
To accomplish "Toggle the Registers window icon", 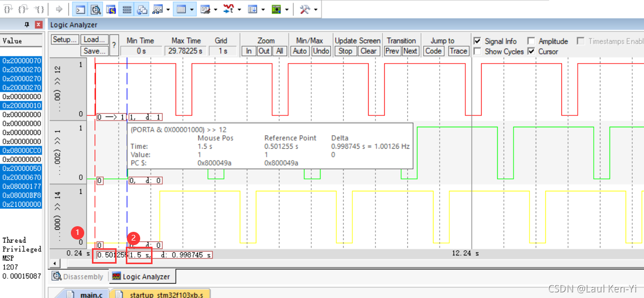I will (127, 9).
